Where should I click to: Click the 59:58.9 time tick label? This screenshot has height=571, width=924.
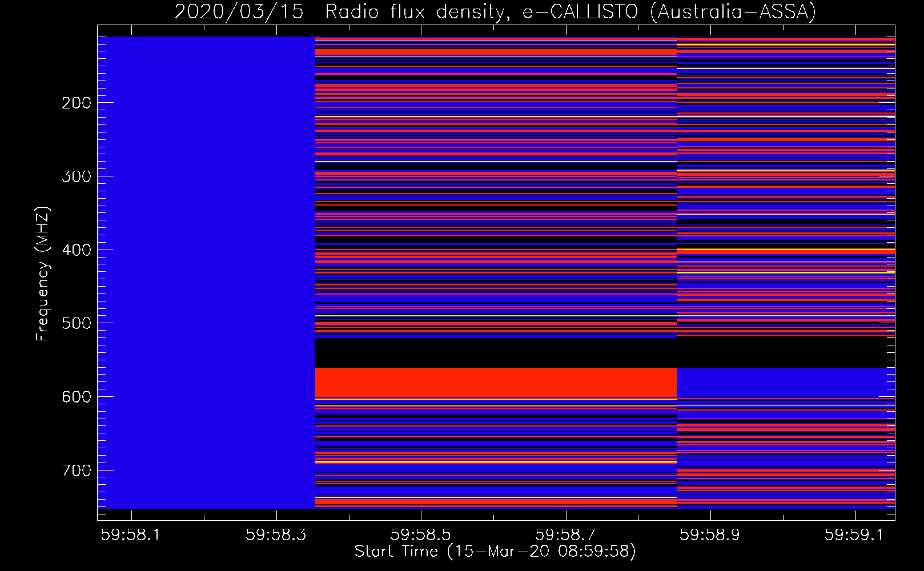tap(710, 534)
